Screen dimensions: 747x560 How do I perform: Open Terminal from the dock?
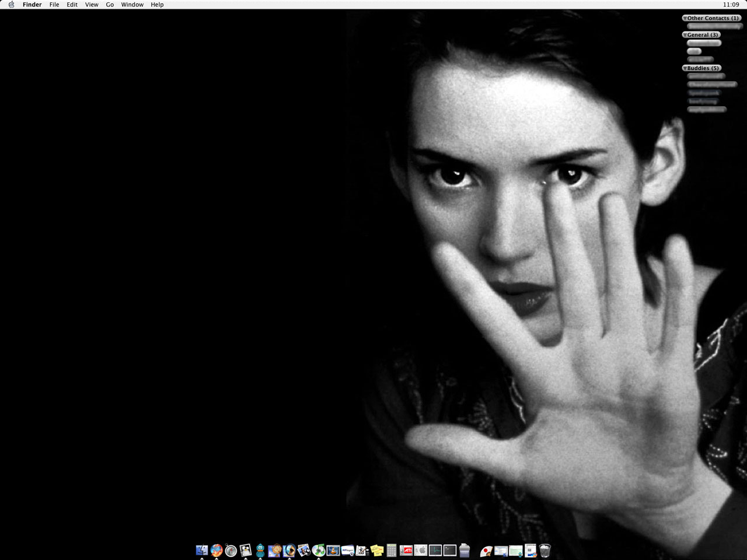450,550
